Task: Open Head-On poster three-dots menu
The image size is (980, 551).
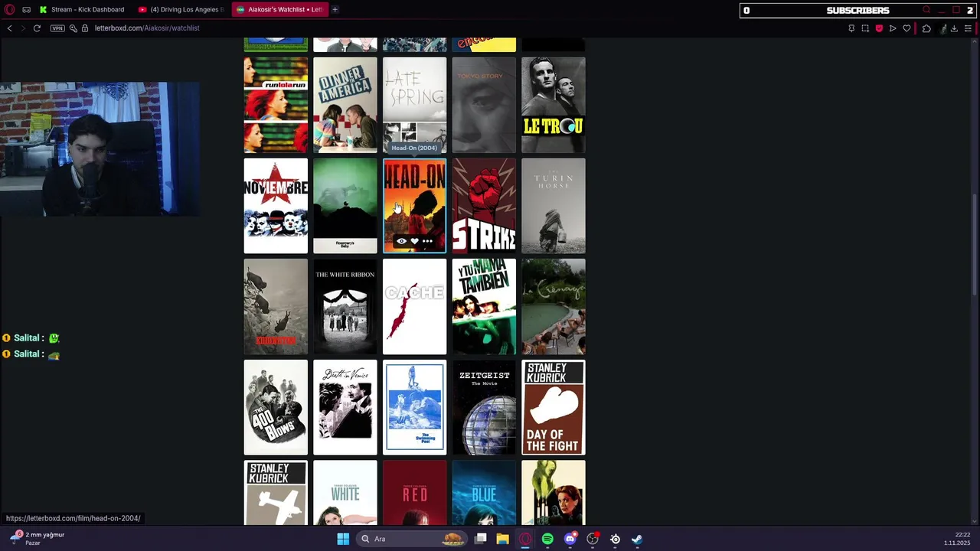Action: (427, 241)
